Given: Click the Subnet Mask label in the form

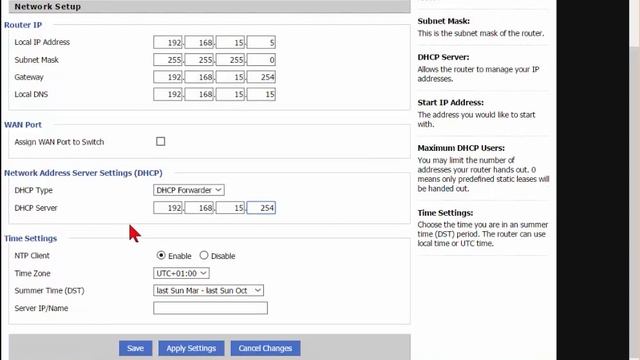Looking at the screenshot, I should (x=36, y=60).
